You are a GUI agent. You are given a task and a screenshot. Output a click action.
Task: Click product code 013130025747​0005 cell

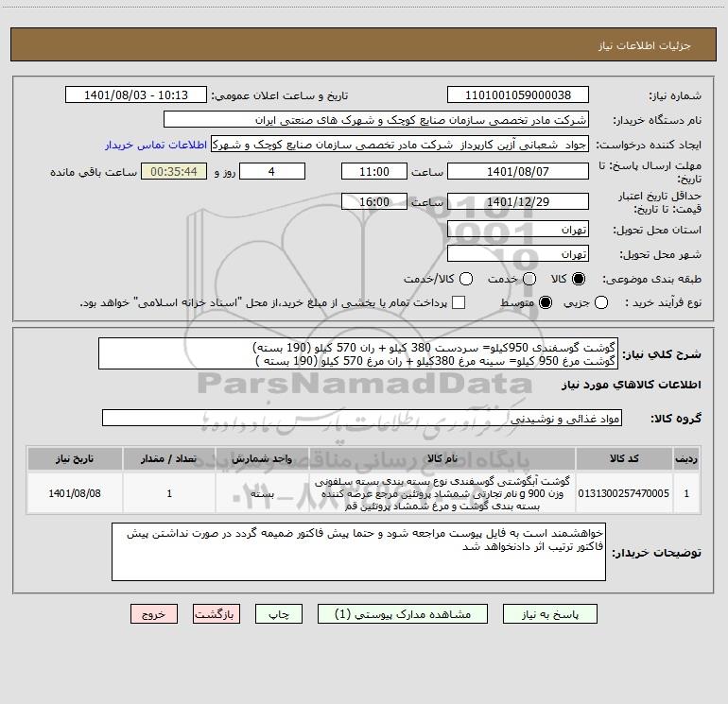624,493
